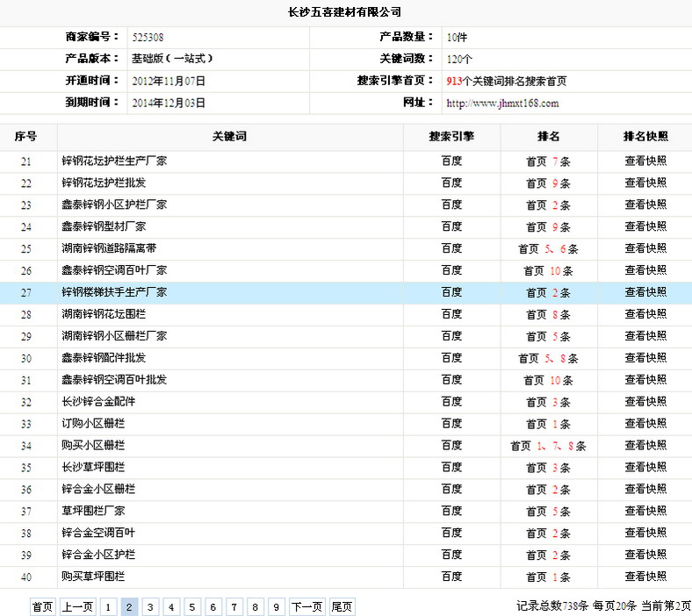Click keyword 鑫泰锌钢型材厂家

[x=104, y=226]
